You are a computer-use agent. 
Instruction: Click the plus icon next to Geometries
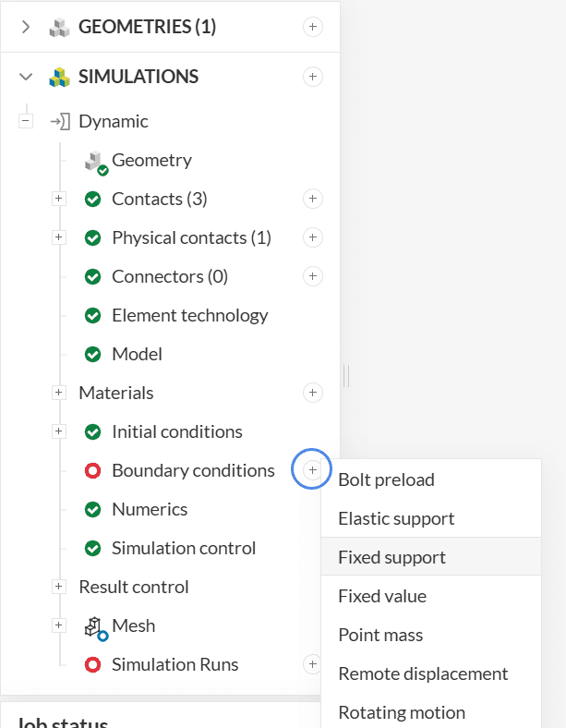pos(313,27)
